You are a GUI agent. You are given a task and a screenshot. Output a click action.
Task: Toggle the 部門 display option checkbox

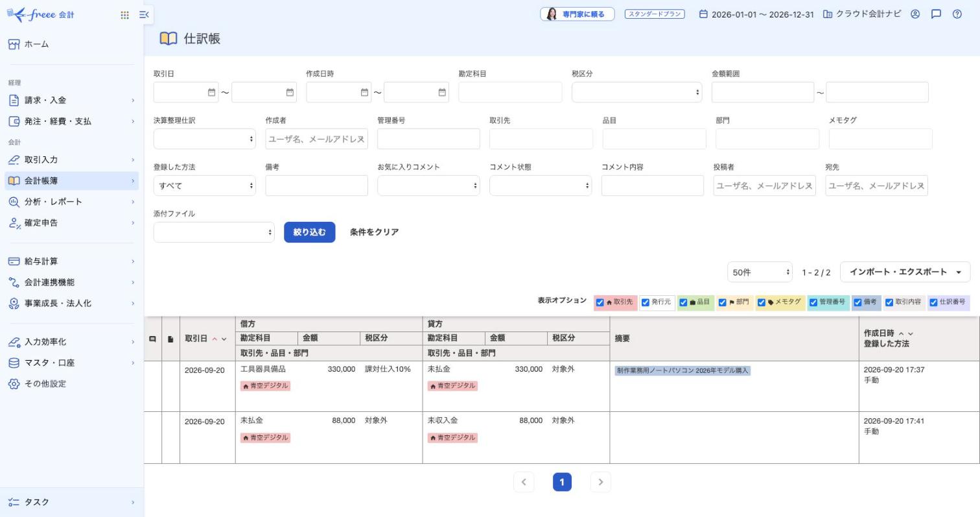tap(722, 302)
